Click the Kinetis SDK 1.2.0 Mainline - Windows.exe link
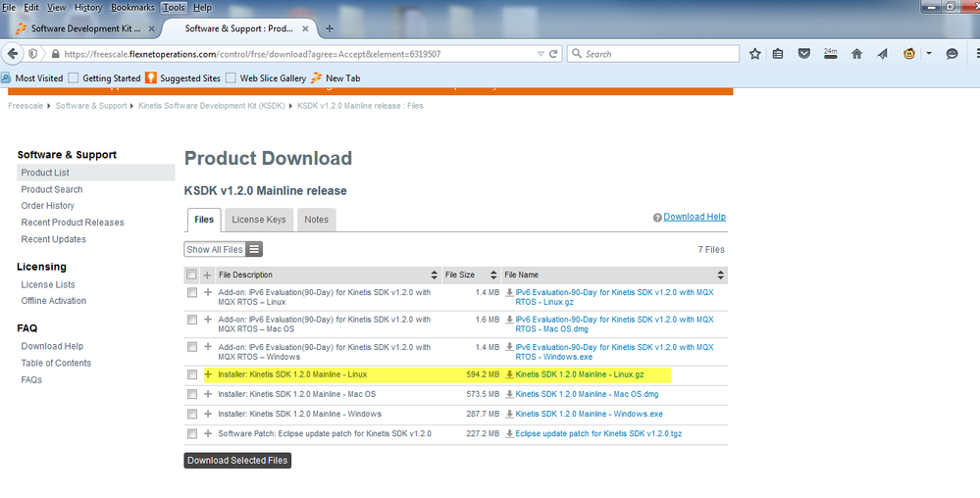This screenshot has height=498, width=980. click(590, 414)
